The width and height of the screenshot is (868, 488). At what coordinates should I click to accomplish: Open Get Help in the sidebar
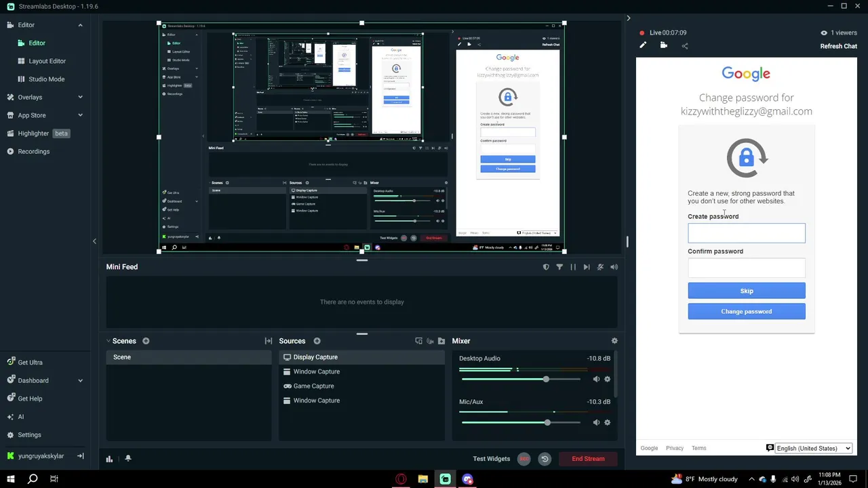24,399
